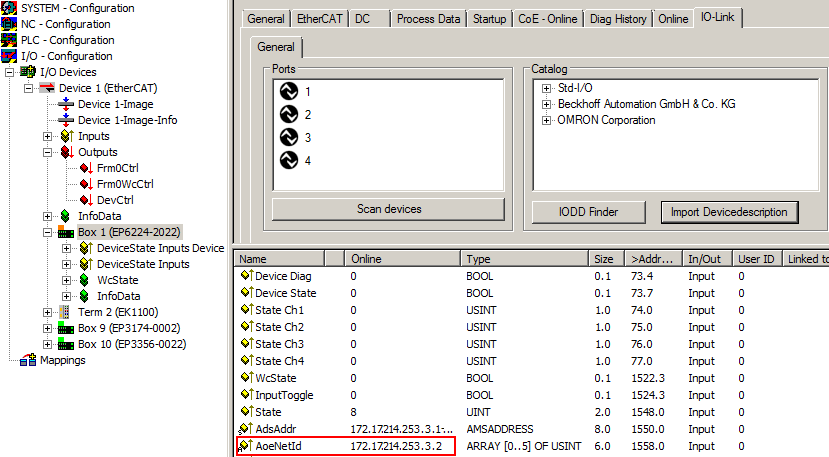Collapse the Device 1 (EtherCAT) node
829x457 pixels.
tap(29, 88)
